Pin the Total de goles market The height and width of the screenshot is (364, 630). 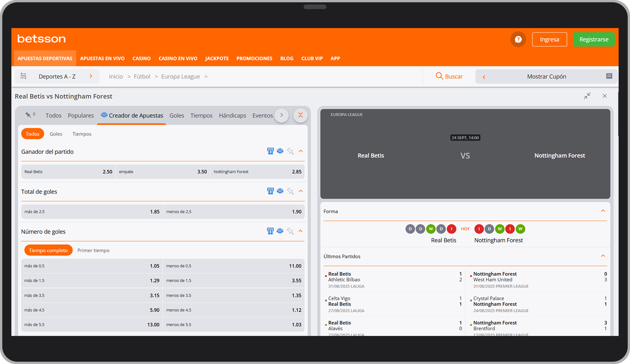pos(290,191)
